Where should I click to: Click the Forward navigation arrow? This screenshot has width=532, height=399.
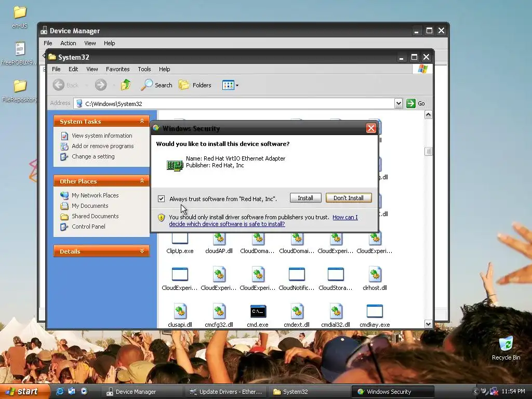(100, 85)
